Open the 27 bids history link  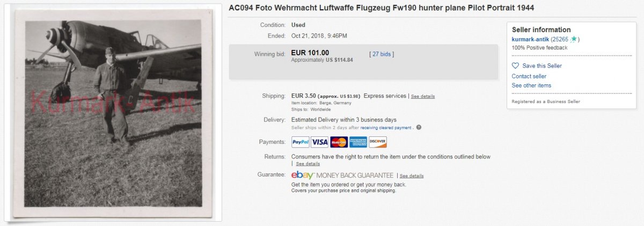[381, 54]
